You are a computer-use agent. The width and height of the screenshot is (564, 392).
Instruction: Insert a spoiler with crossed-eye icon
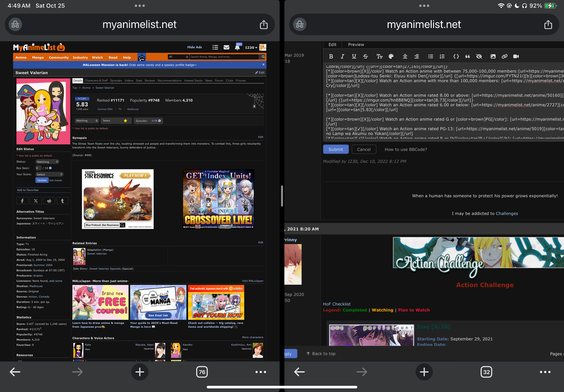pyautogui.click(x=479, y=56)
